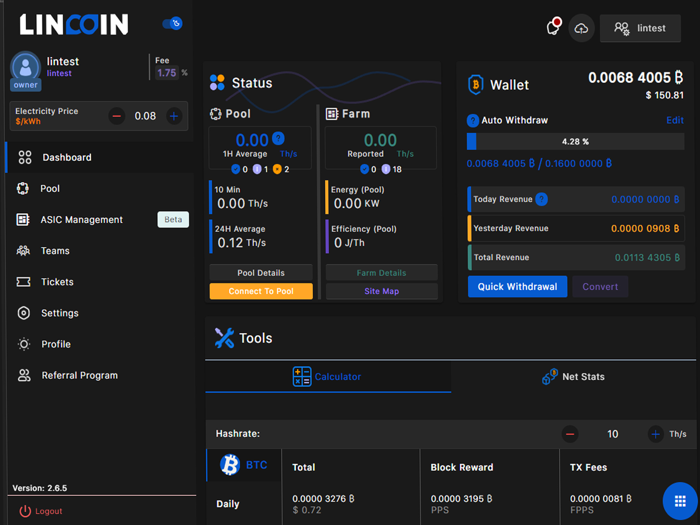Click the Teams people icon
The image size is (700, 525).
coord(23,251)
